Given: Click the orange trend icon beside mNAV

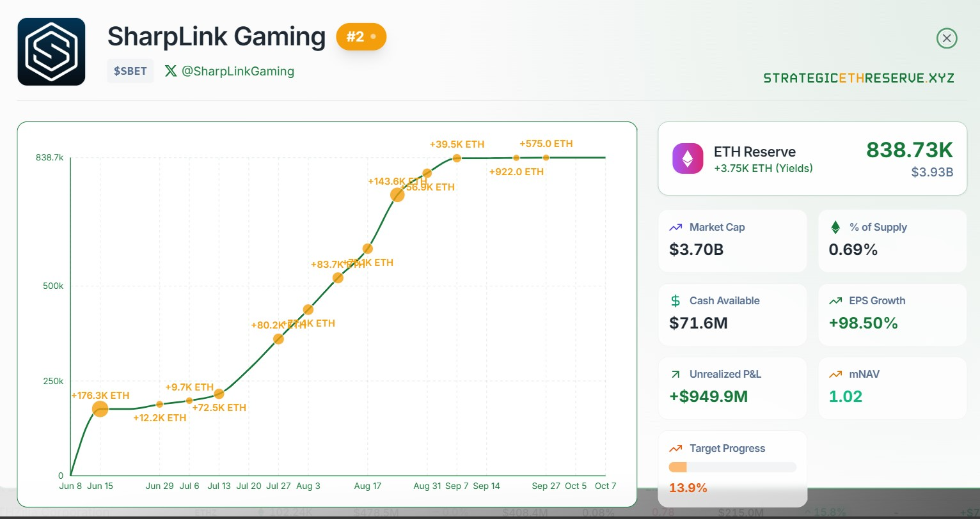Looking at the screenshot, I should coord(835,374).
